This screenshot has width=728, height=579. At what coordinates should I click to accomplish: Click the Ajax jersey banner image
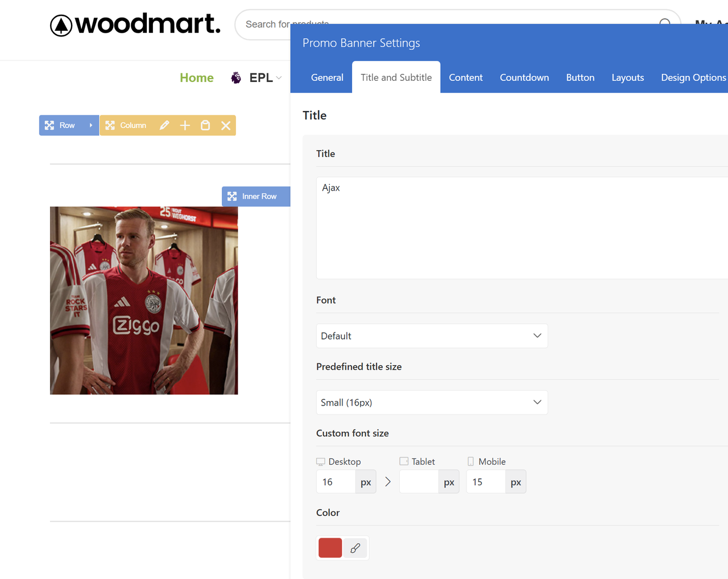click(x=144, y=300)
